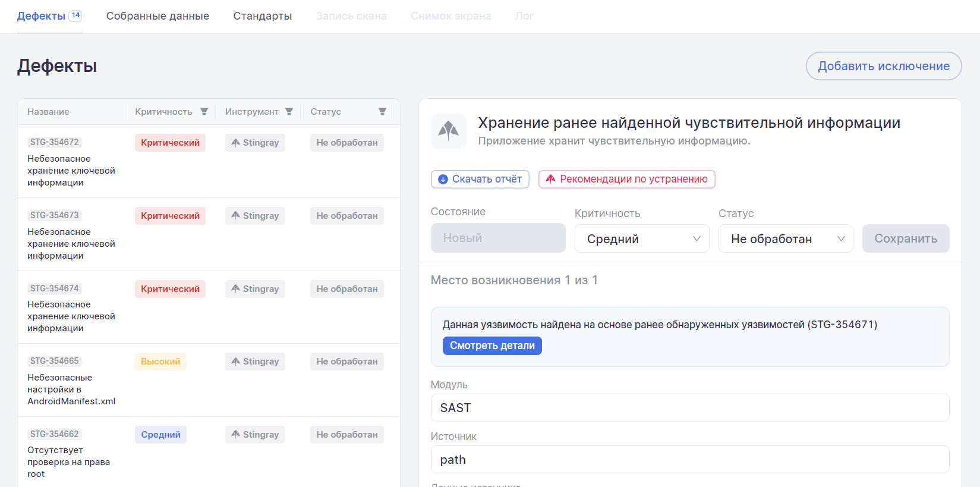This screenshot has height=487, width=980.
Task: Open the Критичность dropdown set to Средний
Action: (x=641, y=238)
